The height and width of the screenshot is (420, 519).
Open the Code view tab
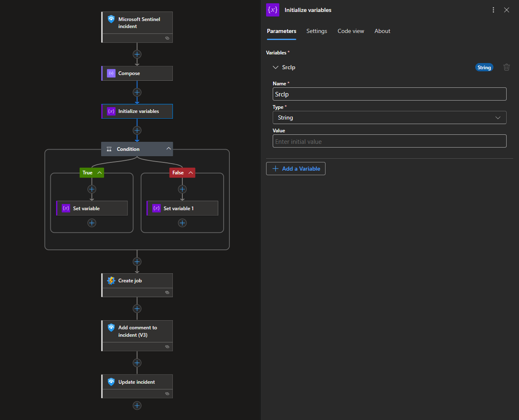point(351,31)
